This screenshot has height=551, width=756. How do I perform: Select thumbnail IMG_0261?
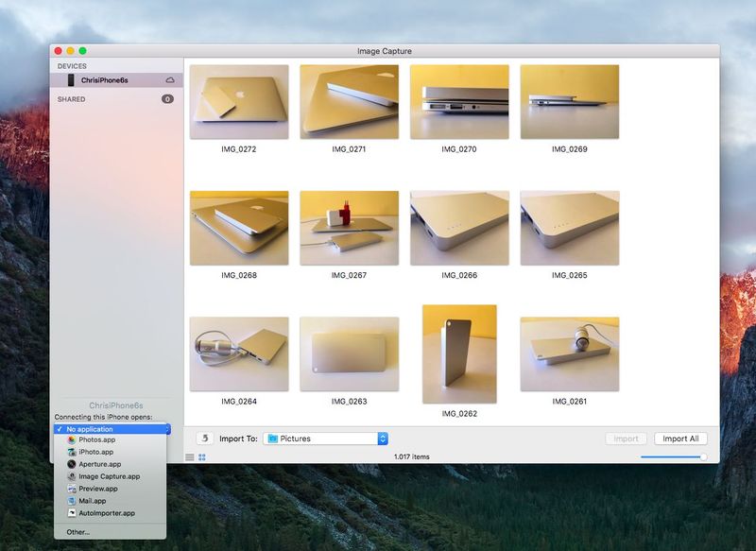570,353
